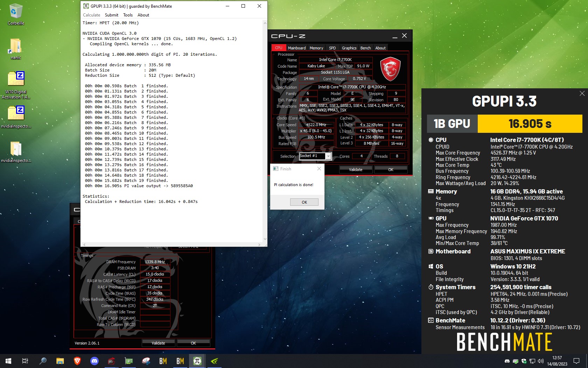This screenshot has width=588, height=368.
Task: Click the ASUS MAXIMUS IX EXTREME motherboard text
Action: click(x=528, y=251)
